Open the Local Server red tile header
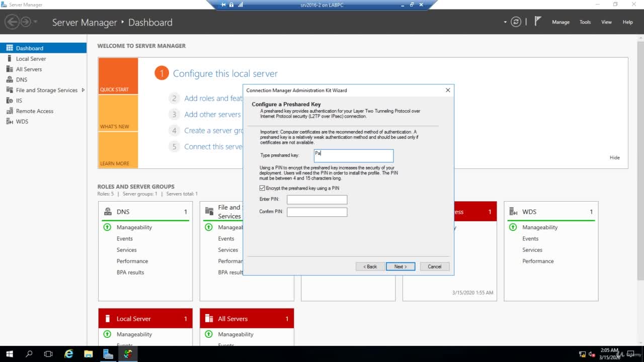Screen dimensions: 644x362 click(x=145, y=319)
